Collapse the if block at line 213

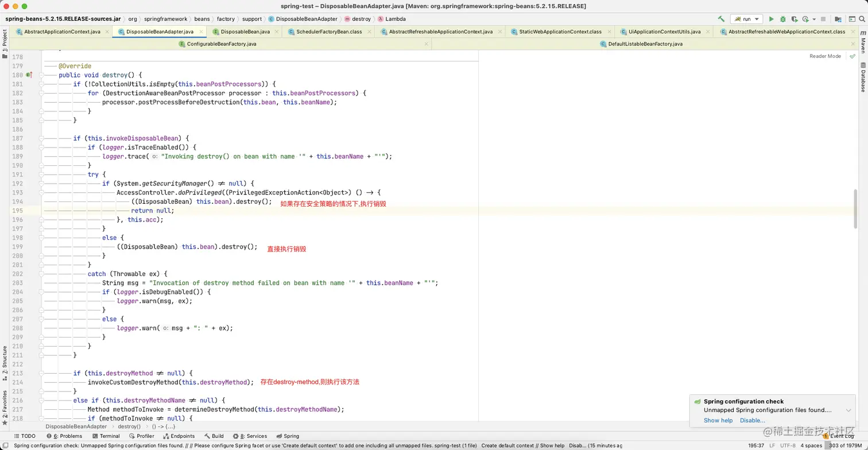coord(41,373)
